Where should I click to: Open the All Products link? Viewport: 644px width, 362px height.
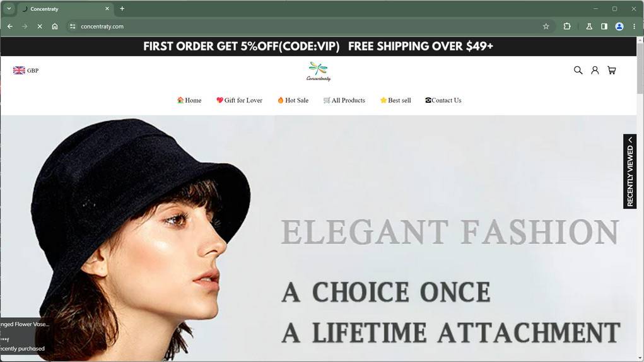click(344, 100)
